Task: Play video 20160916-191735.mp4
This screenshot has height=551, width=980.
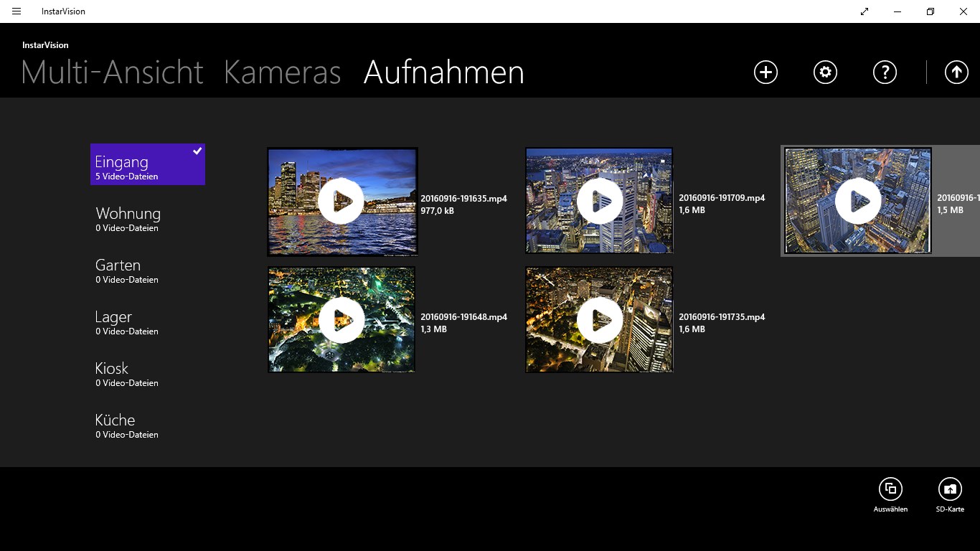Action: click(599, 320)
